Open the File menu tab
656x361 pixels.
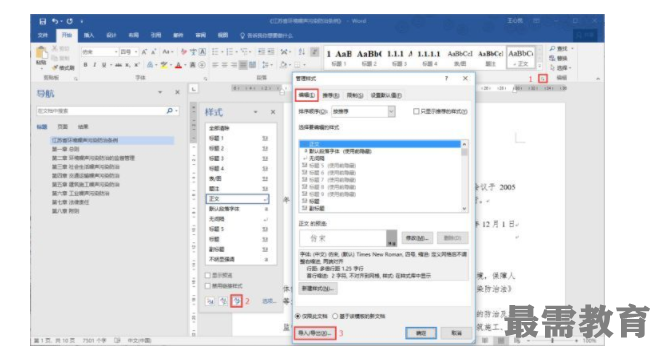tap(43, 35)
